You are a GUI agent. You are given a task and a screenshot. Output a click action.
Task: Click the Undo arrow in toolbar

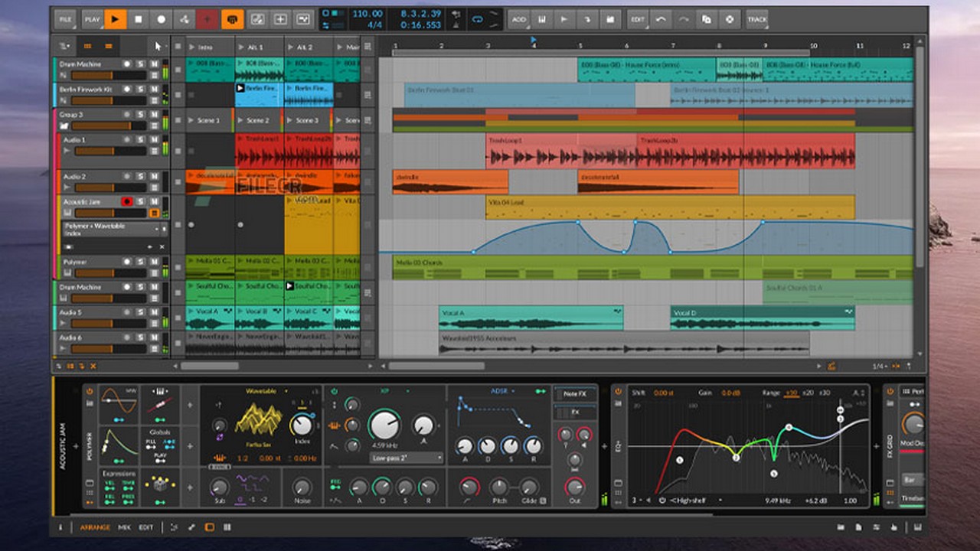tap(661, 18)
